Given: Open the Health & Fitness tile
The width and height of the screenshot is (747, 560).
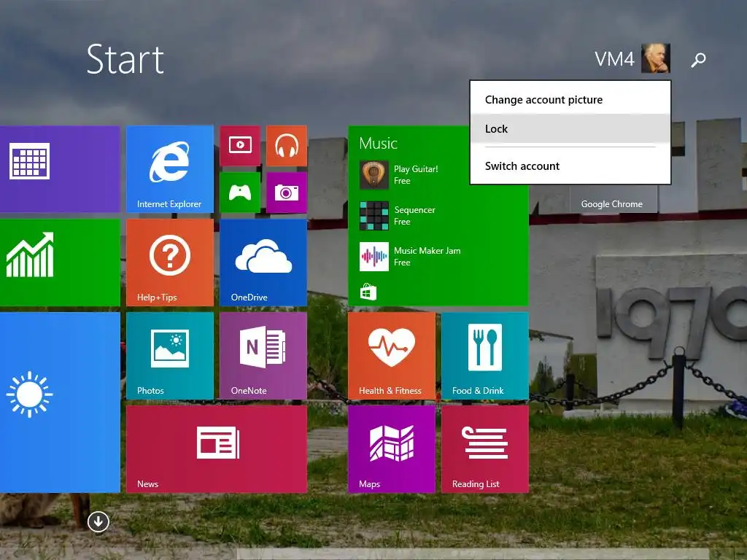Looking at the screenshot, I should pyautogui.click(x=392, y=356).
